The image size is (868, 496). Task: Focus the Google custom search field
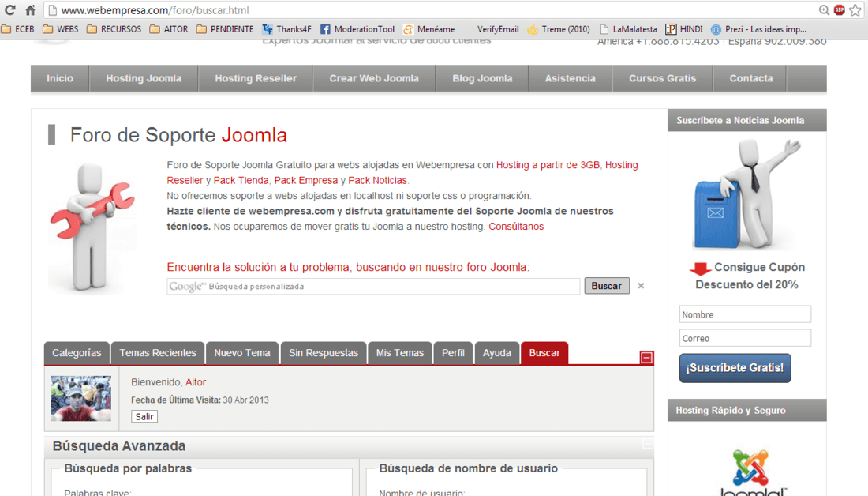point(373,286)
